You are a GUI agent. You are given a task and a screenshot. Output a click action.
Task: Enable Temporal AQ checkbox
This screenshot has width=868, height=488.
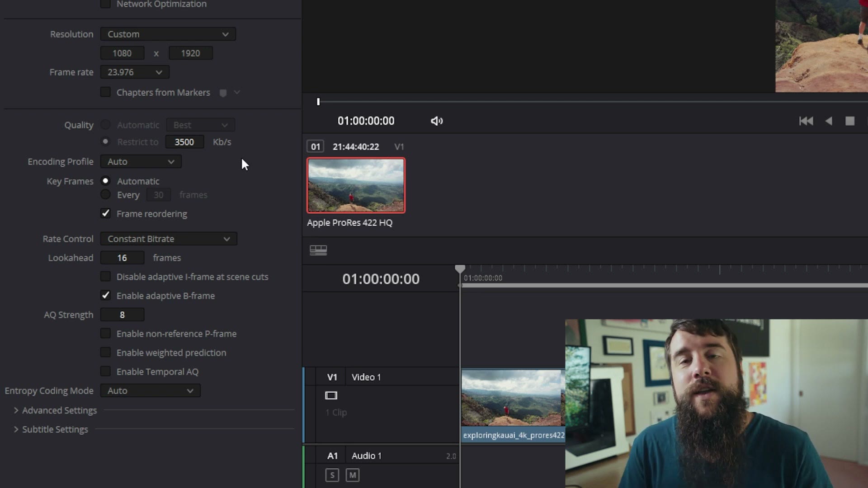point(105,371)
